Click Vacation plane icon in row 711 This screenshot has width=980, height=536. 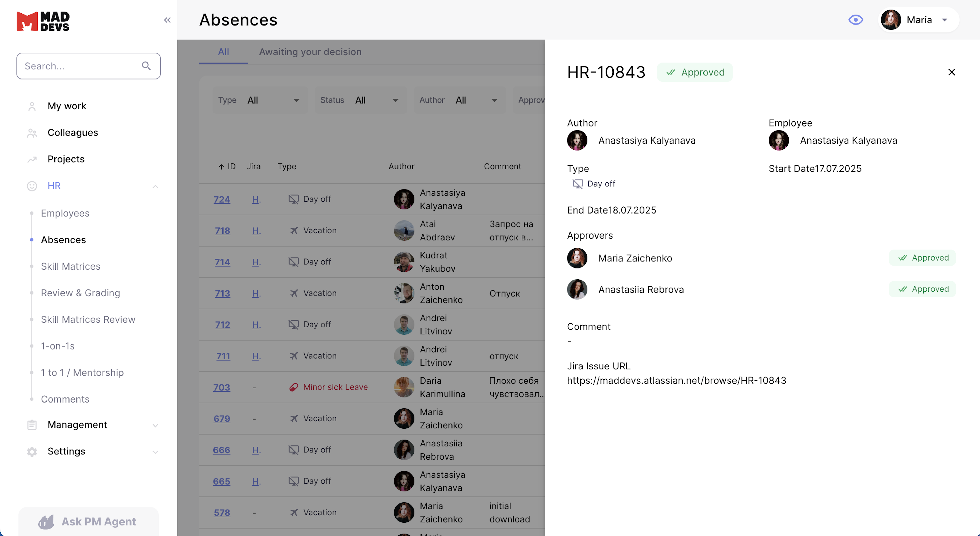pyautogui.click(x=294, y=356)
